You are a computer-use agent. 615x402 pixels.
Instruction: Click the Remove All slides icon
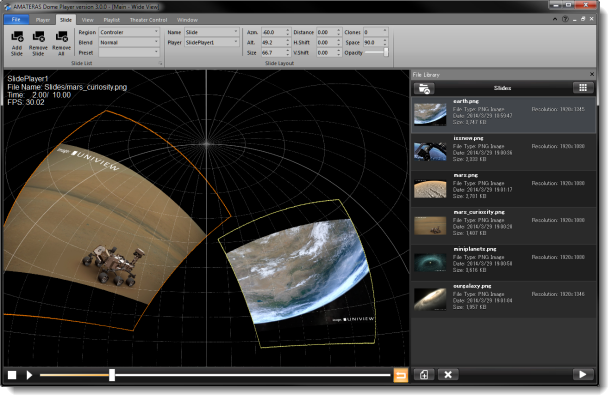click(x=62, y=37)
